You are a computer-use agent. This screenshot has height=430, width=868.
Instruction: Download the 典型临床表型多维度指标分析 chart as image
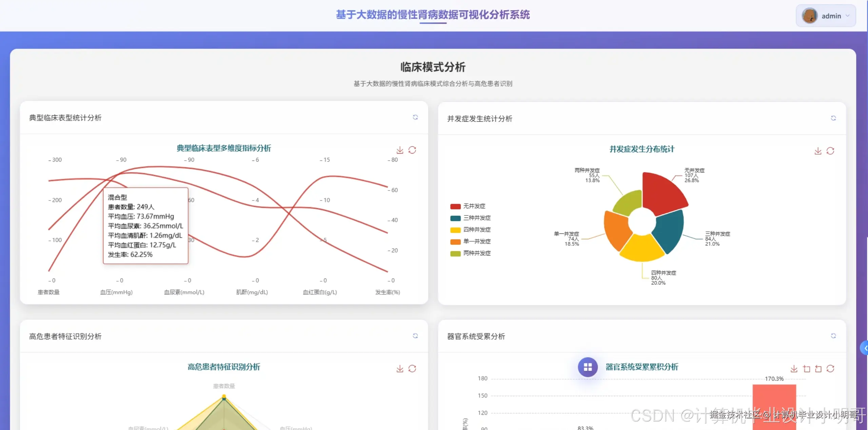pos(400,150)
